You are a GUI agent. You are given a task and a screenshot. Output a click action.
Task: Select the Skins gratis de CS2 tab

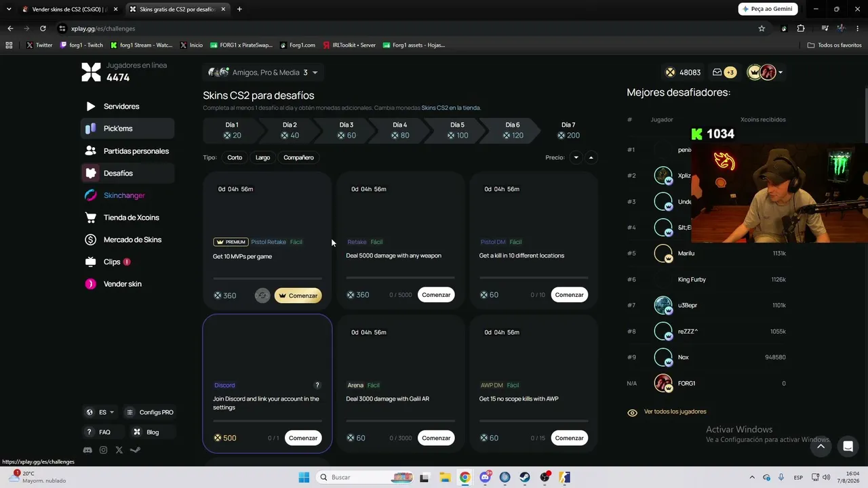[177, 9]
